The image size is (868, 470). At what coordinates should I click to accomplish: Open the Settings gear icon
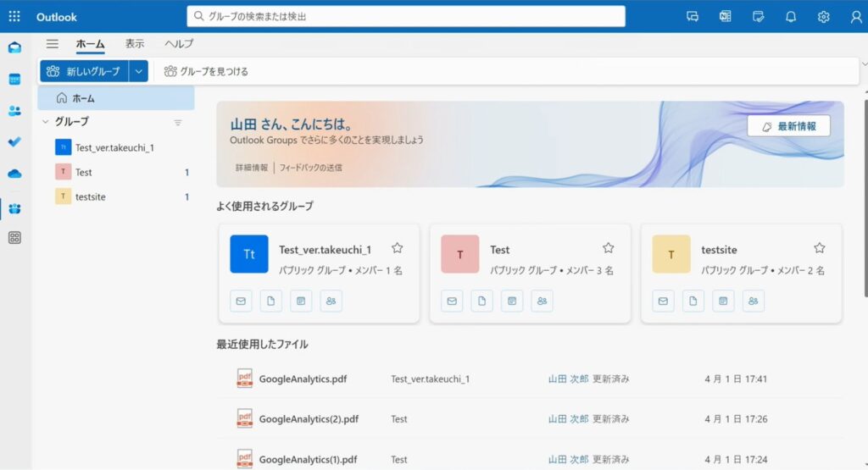(x=823, y=17)
